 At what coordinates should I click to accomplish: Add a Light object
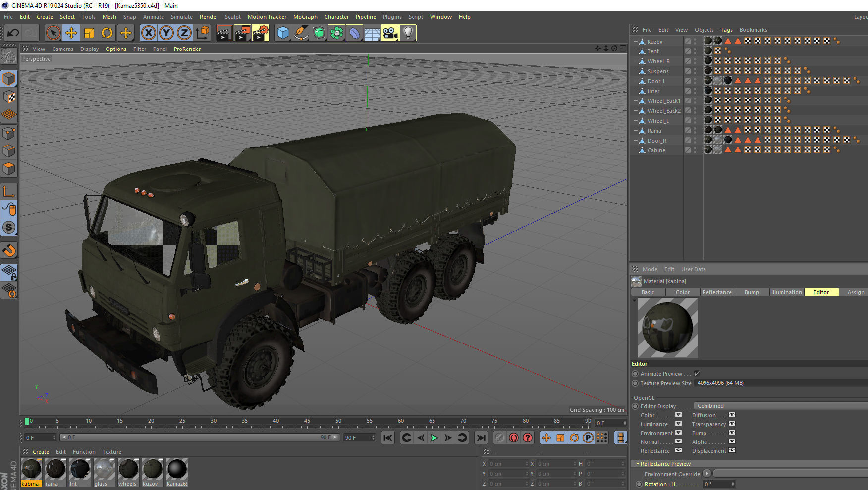(408, 33)
